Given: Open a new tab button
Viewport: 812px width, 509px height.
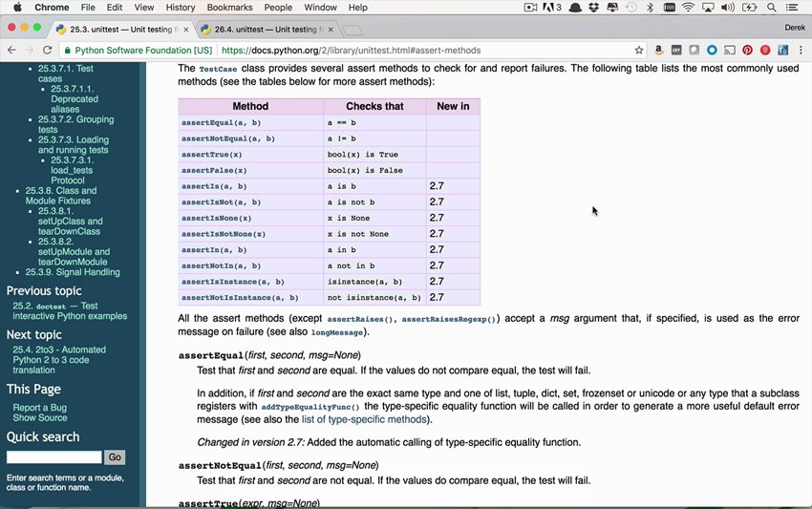Looking at the screenshot, I should [353, 30].
